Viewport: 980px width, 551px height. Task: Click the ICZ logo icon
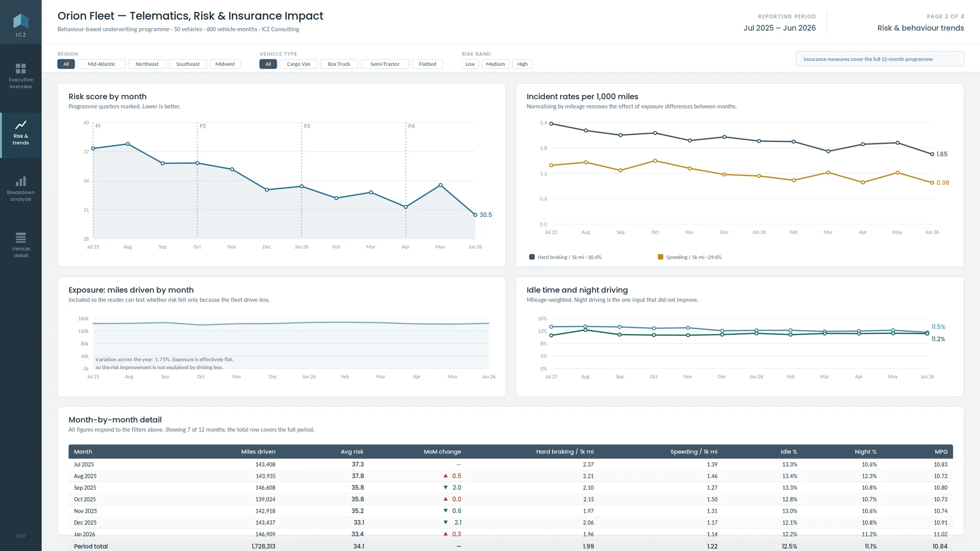click(x=21, y=21)
